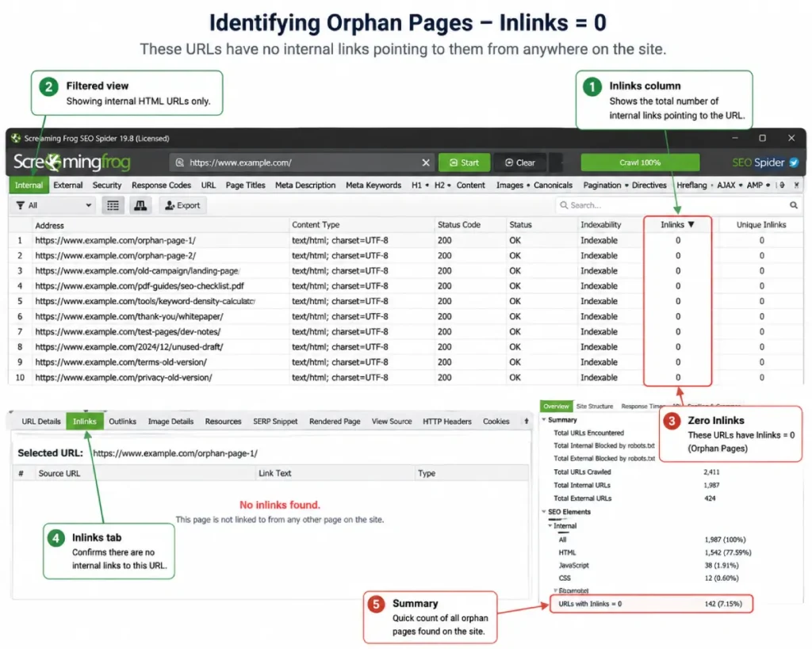Open the Canonicals tab
Image resolution: width=812 pixels, height=649 pixels.
coord(553,185)
